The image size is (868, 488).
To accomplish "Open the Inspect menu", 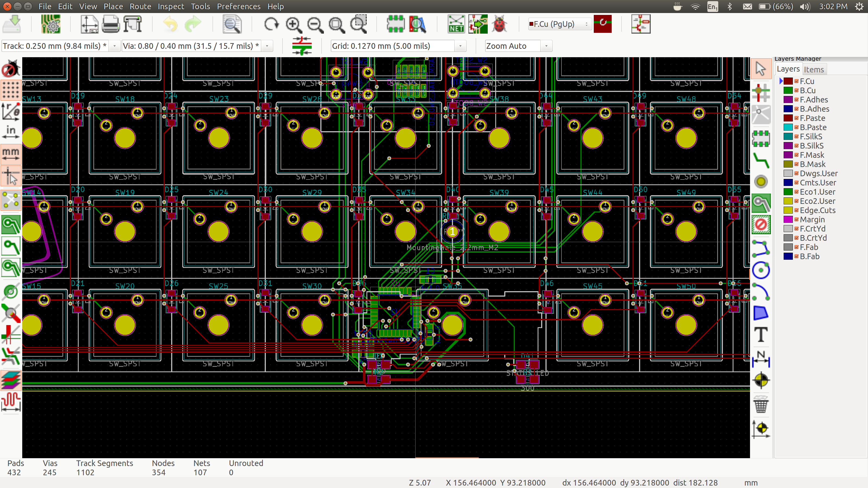I will tap(171, 7).
